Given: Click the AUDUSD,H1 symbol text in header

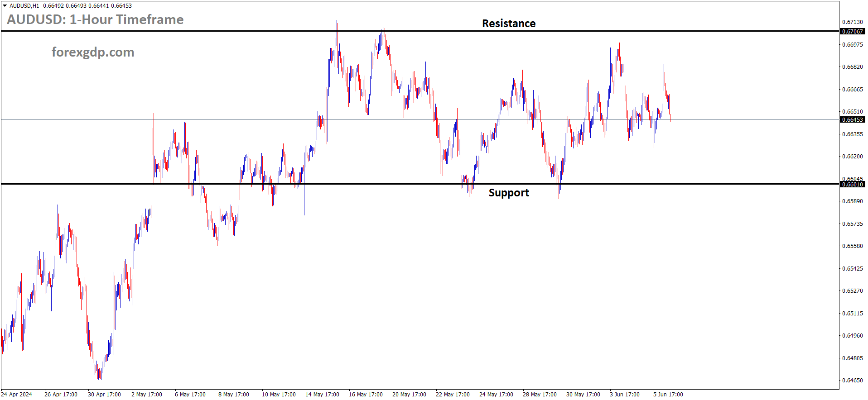Looking at the screenshot, I should coord(24,6).
